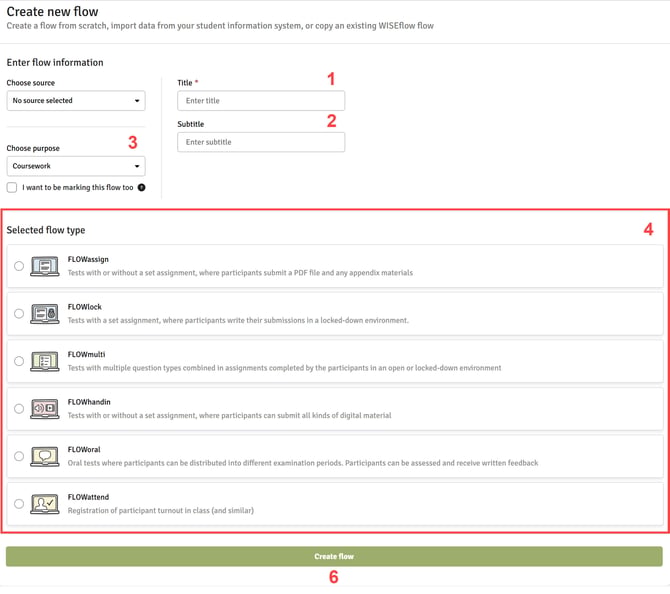670x594 pixels.
Task: Expand the Choose purpose Coursework dropdown
Action: point(76,166)
